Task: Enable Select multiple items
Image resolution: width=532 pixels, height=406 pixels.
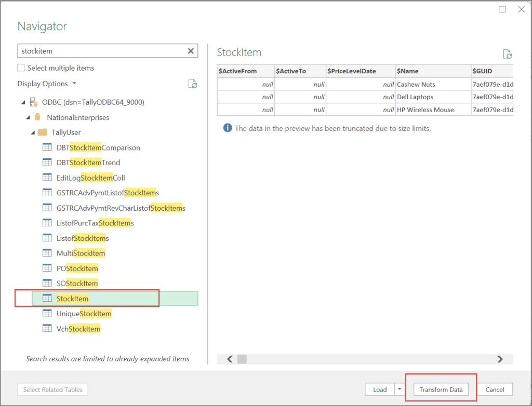Action: (x=20, y=68)
